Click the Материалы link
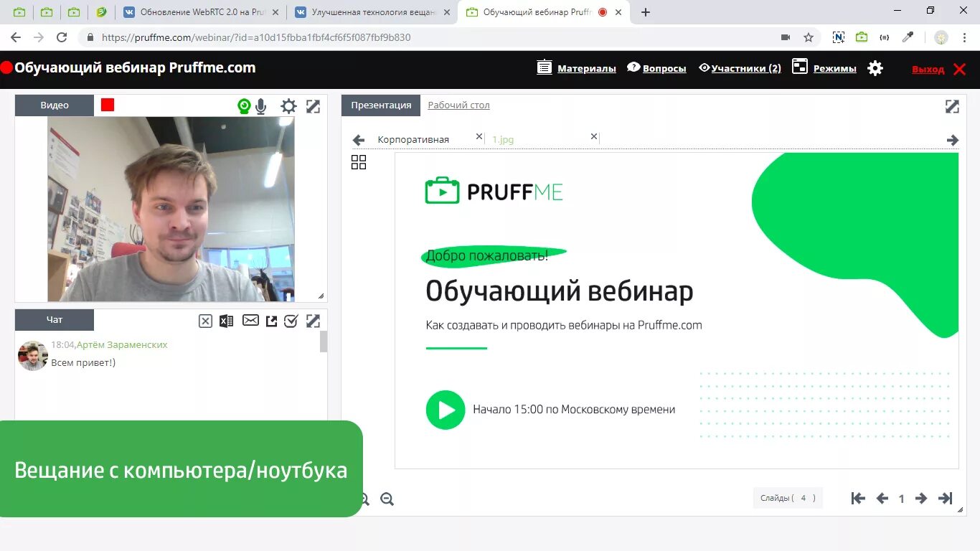Viewport: 980px width, 551px height. coord(587,68)
